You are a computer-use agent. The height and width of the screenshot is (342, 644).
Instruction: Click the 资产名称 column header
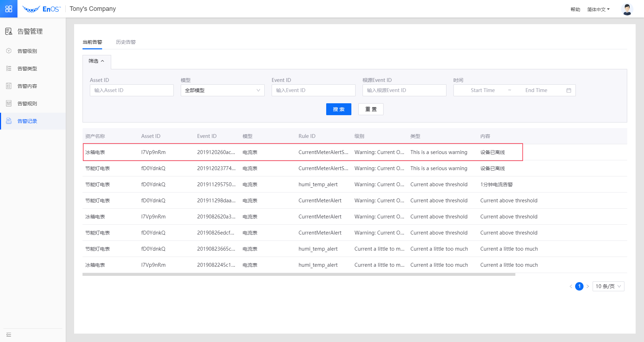click(95, 136)
